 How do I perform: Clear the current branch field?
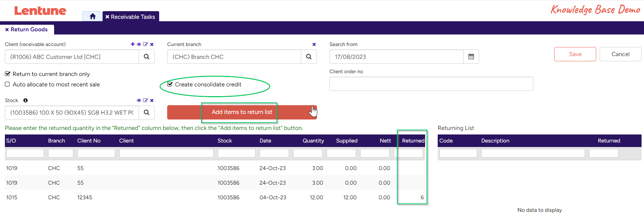314,44
